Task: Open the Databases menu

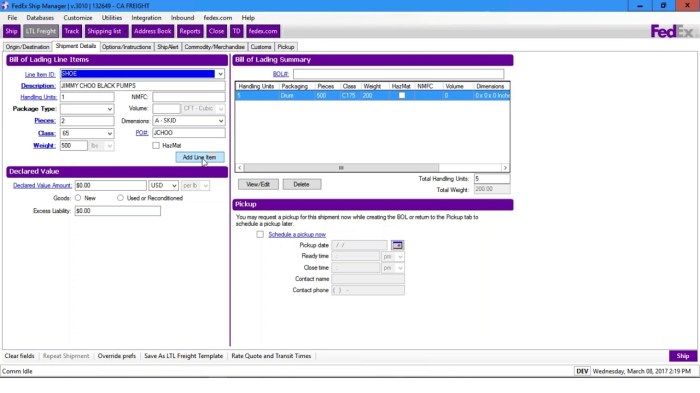Action: (x=40, y=18)
